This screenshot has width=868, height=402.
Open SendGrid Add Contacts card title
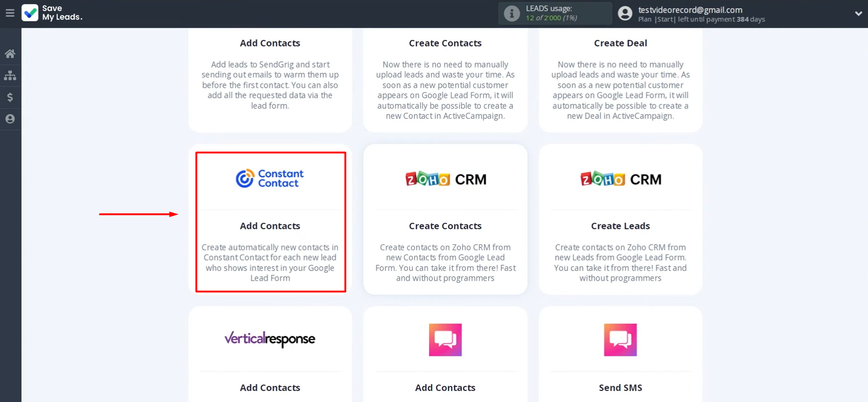click(x=270, y=43)
